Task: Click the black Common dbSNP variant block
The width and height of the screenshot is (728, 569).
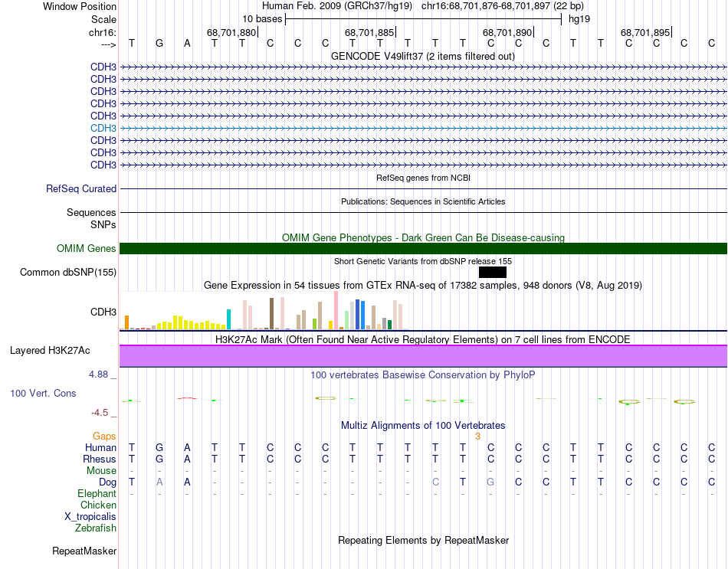Action: [493, 272]
